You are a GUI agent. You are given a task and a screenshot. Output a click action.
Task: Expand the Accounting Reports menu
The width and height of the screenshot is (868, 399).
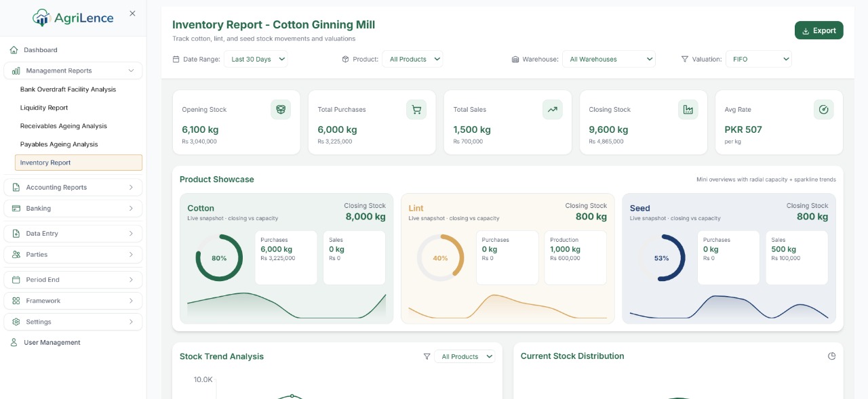(x=73, y=188)
